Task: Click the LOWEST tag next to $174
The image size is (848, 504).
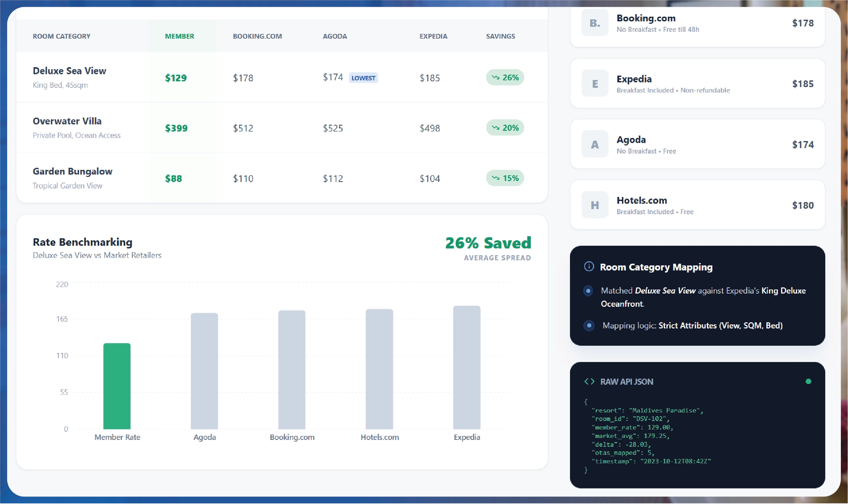Action: point(363,78)
